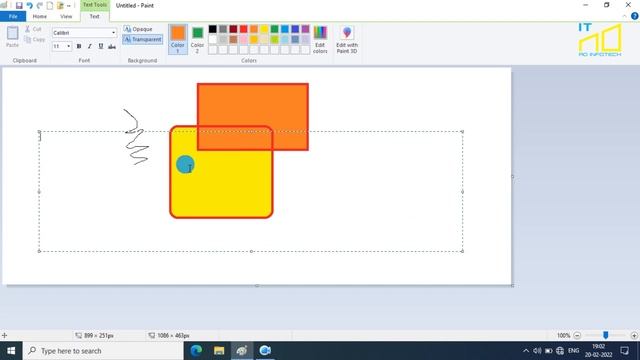Toggle bold formatting
Image resolution: width=640 pixels, height=360 pixels.
[79, 47]
